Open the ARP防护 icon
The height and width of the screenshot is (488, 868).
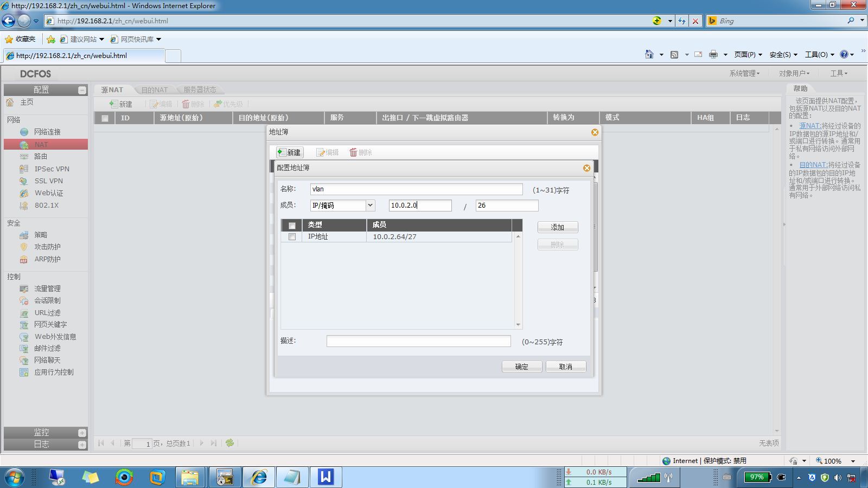[x=24, y=259]
